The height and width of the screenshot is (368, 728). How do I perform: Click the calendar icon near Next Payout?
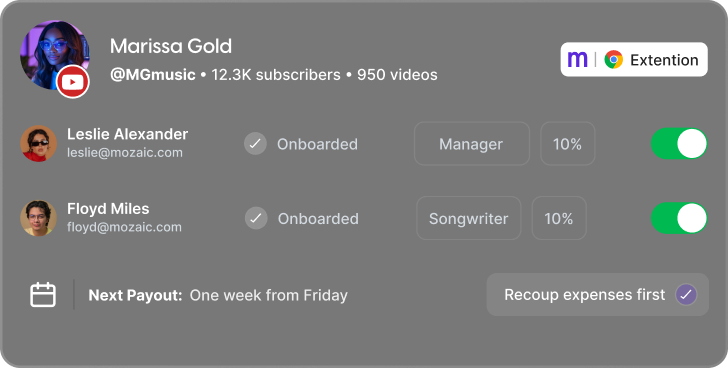(x=43, y=295)
